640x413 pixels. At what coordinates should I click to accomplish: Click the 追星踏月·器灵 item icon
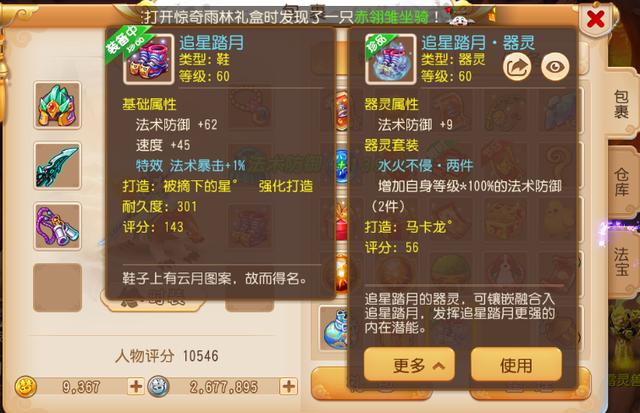coord(391,59)
